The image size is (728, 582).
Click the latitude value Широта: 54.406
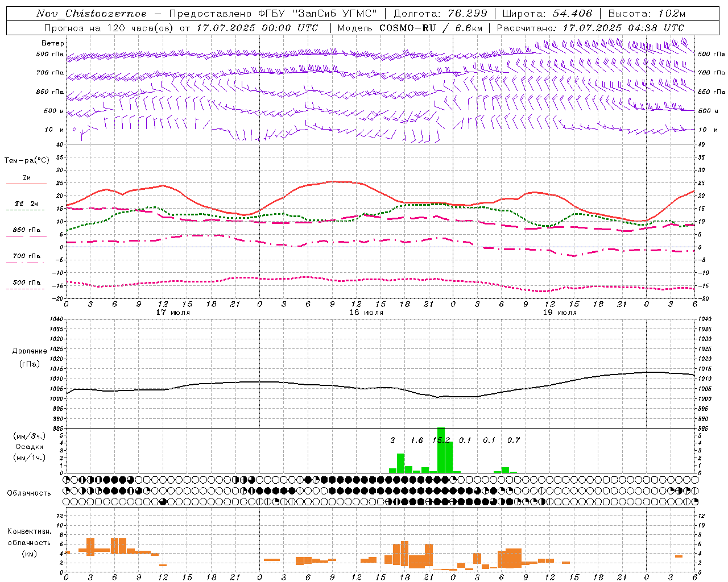[548, 14]
